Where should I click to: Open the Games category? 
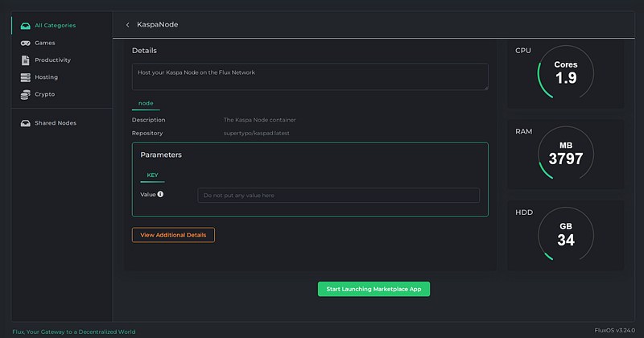click(x=62, y=43)
